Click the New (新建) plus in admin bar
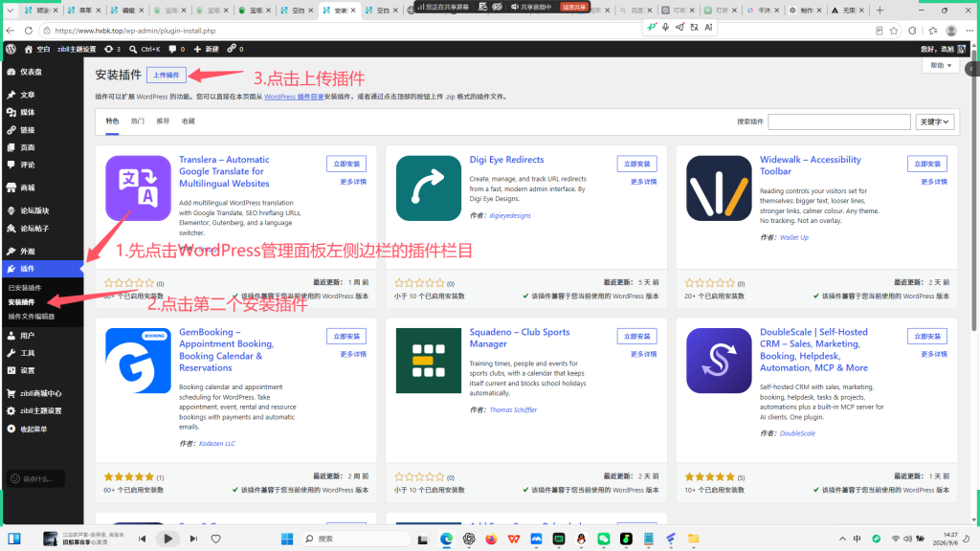This screenshot has width=980, height=551. (x=207, y=49)
